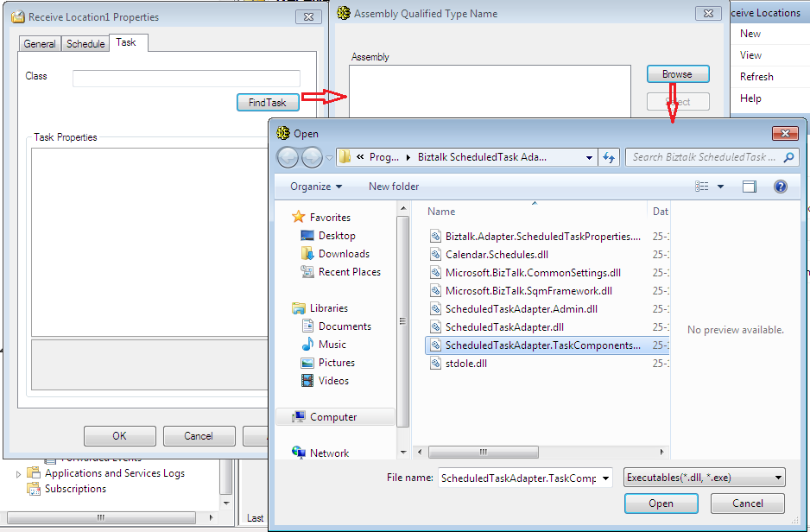The width and height of the screenshot is (810, 532).
Task: Click the file list horizontal scrollbar
Action: click(484, 452)
